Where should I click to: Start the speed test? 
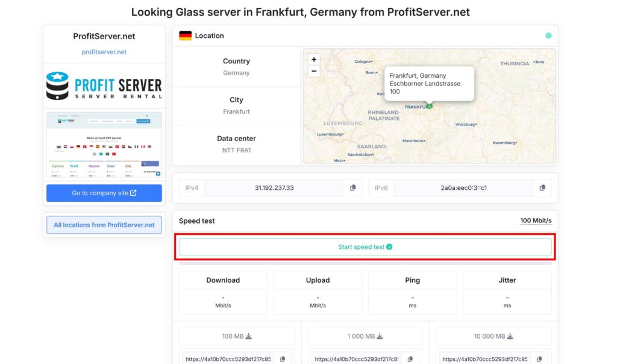[365, 246]
